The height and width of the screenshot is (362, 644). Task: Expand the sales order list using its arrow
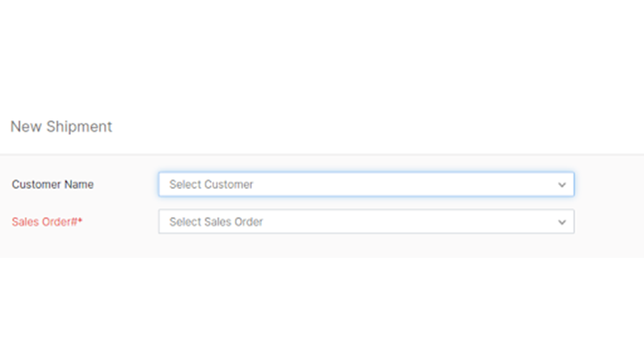pos(562,222)
